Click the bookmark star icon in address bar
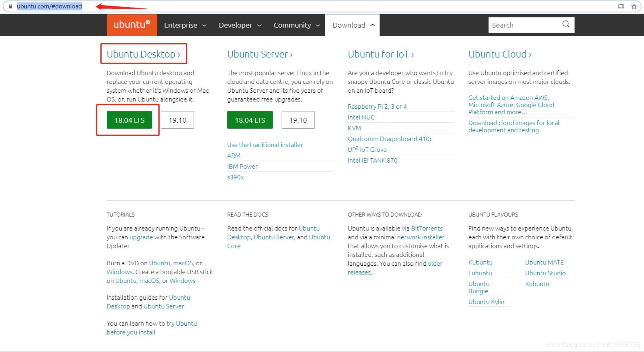This screenshot has height=352, width=644. coord(634,6)
